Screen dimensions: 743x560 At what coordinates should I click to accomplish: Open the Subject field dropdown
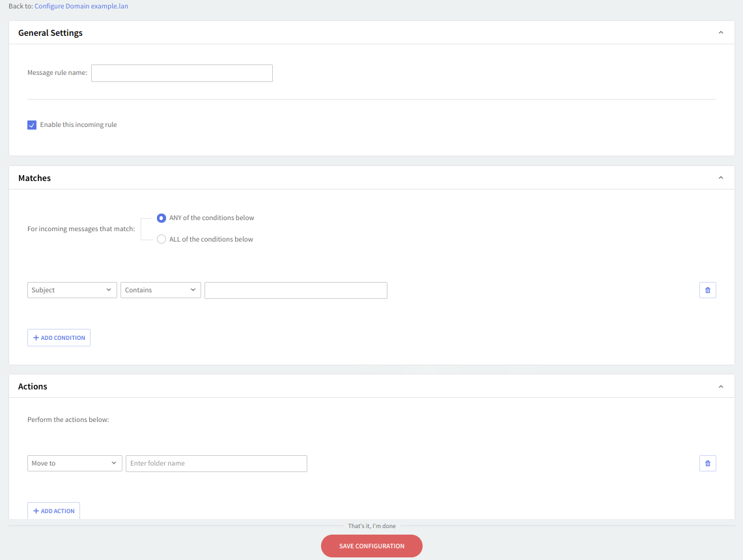click(72, 290)
